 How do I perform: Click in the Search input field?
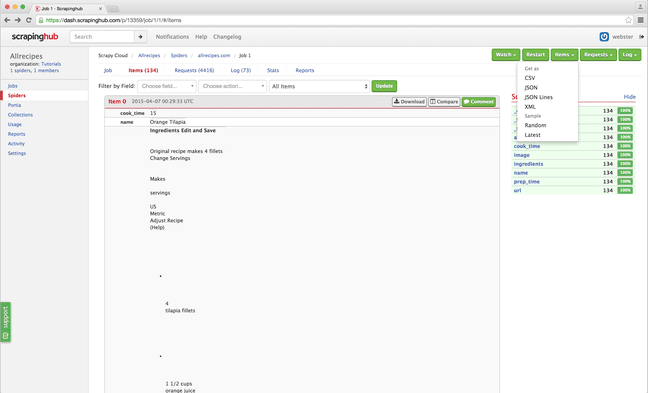(102, 37)
